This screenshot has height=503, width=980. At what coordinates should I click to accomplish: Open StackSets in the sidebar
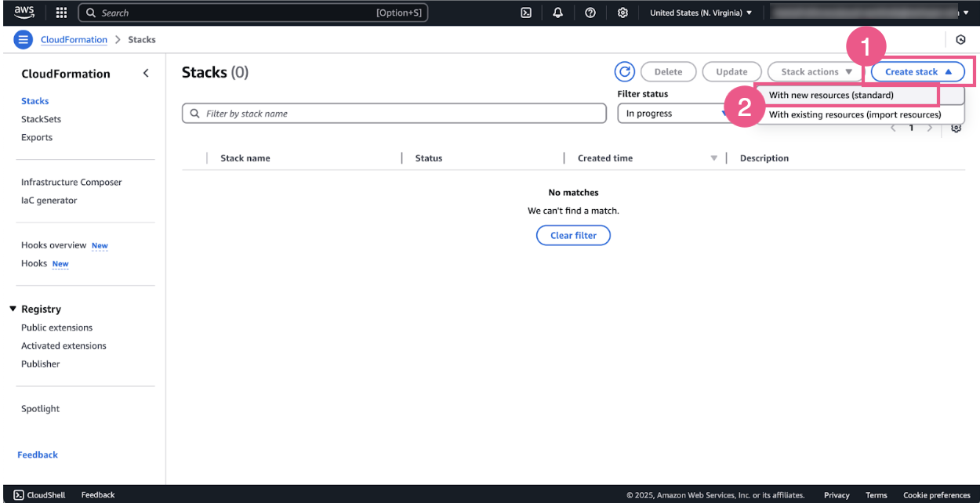pos(41,119)
